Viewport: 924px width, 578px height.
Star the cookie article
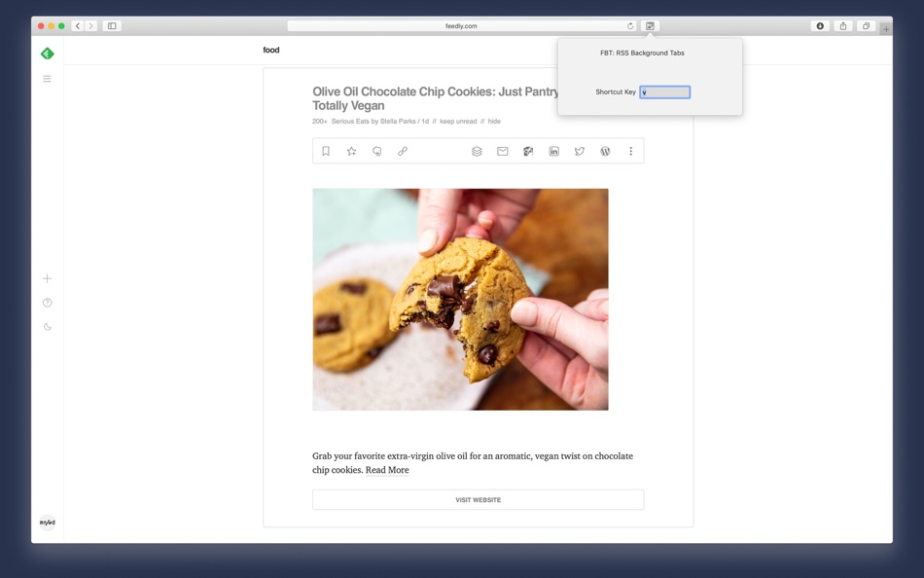pos(351,151)
